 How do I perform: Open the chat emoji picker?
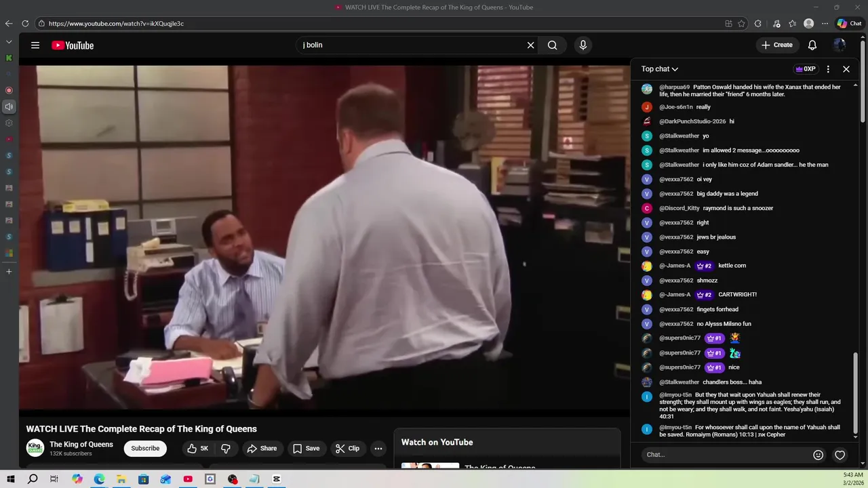pyautogui.click(x=818, y=455)
